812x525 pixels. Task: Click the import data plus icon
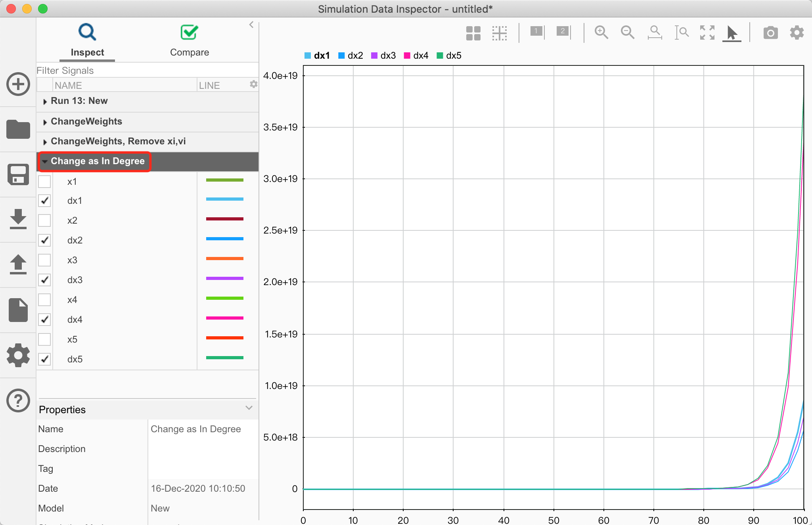tap(18, 84)
